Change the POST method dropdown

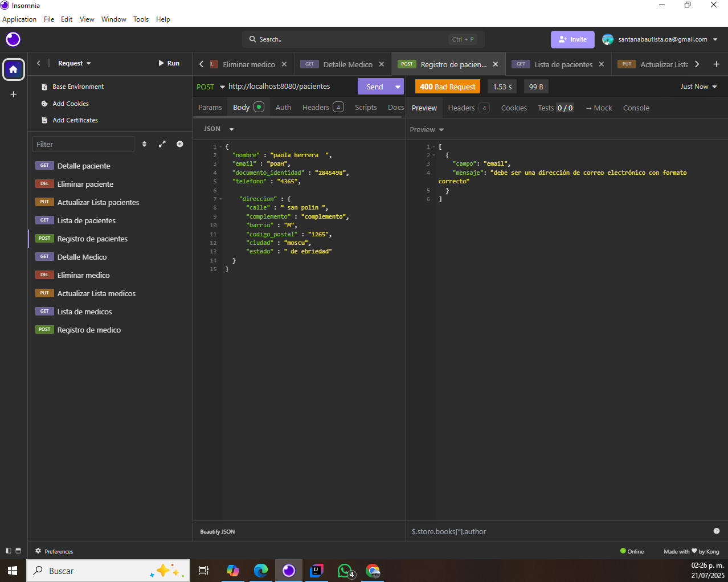tap(210, 87)
